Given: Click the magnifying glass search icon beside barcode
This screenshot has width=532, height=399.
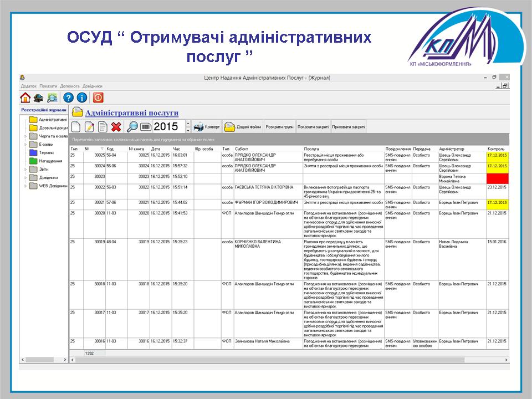Looking at the screenshot, I should coord(132,127).
